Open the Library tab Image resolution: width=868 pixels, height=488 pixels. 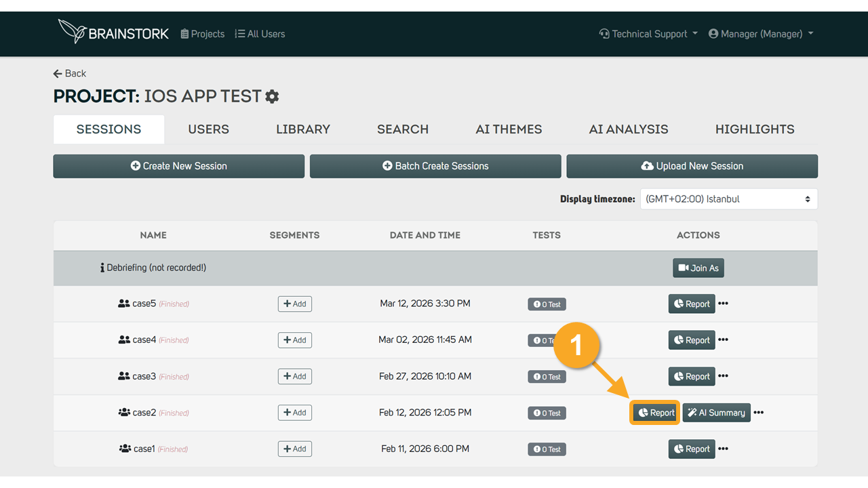point(303,129)
